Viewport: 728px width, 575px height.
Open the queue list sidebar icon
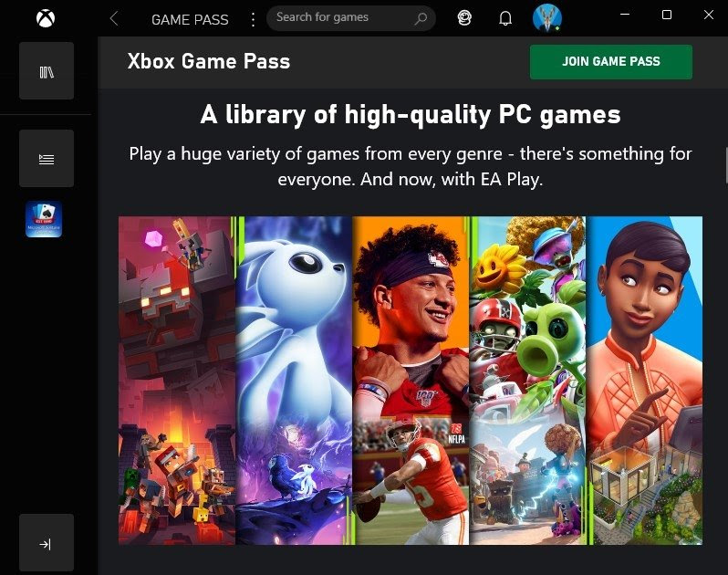pos(47,159)
